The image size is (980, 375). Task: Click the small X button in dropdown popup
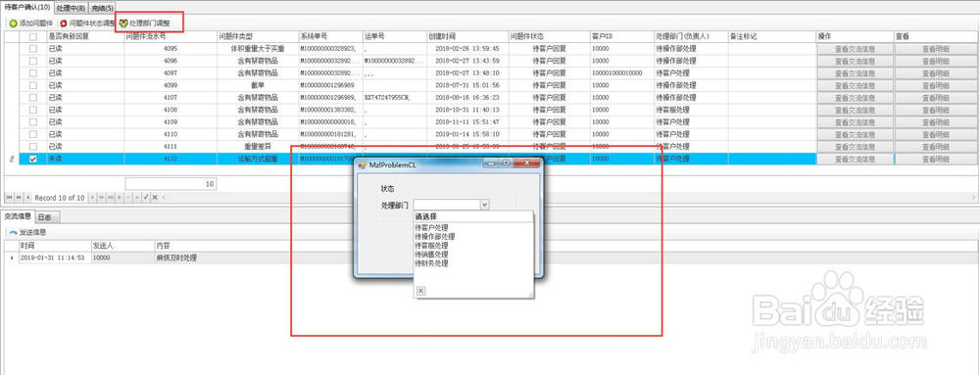tap(420, 291)
